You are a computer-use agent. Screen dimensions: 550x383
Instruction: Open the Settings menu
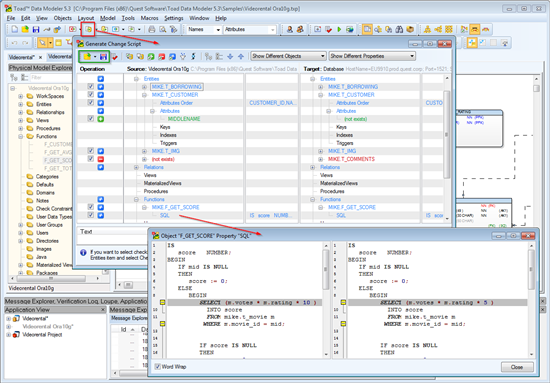point(174,18)
